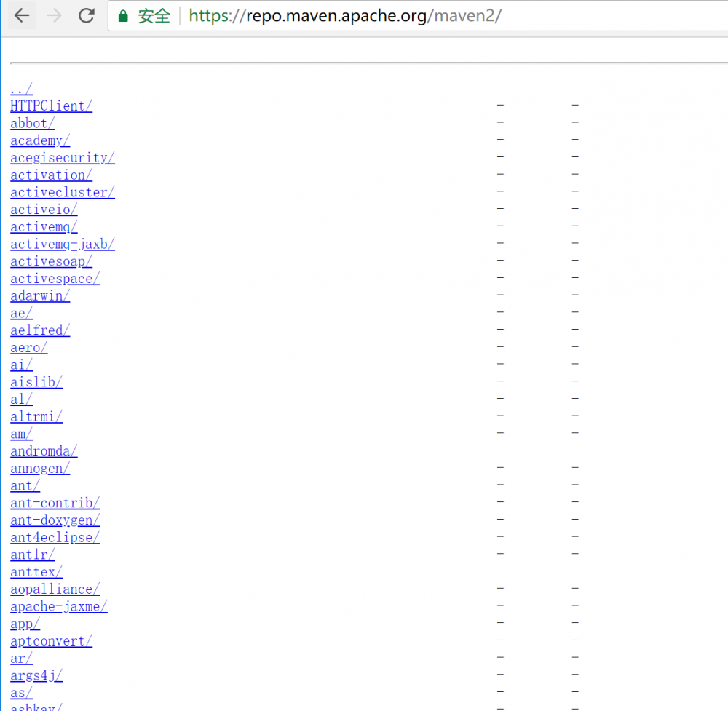
Task: Browse the acegisecurity/ folder
Action: [x=62, y=157]
